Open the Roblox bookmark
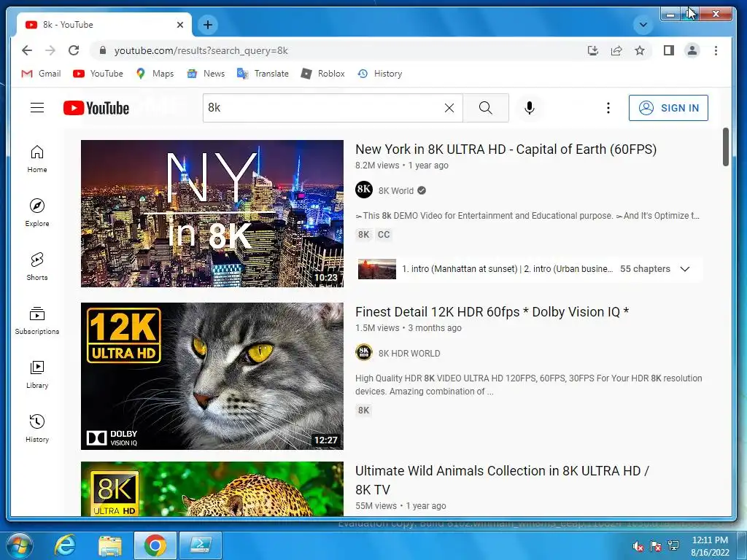This screenshot has height=560, width=747. [x=323, y=74]
